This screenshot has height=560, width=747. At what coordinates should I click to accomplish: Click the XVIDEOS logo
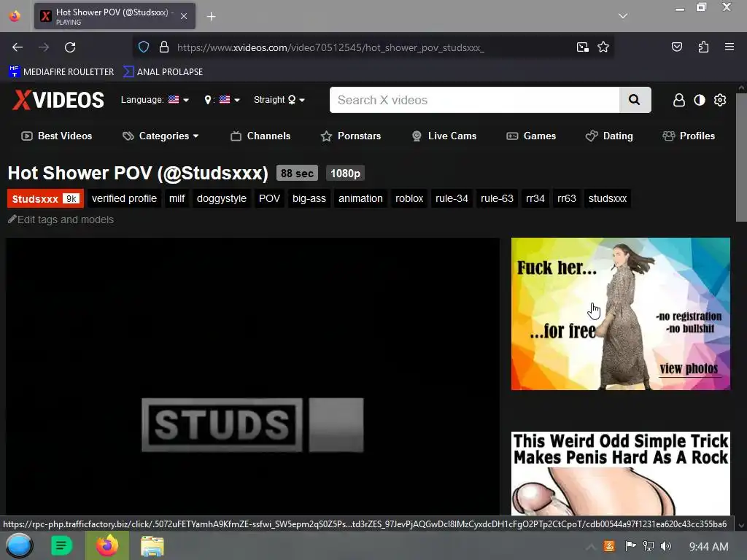[x=58, y=99]
